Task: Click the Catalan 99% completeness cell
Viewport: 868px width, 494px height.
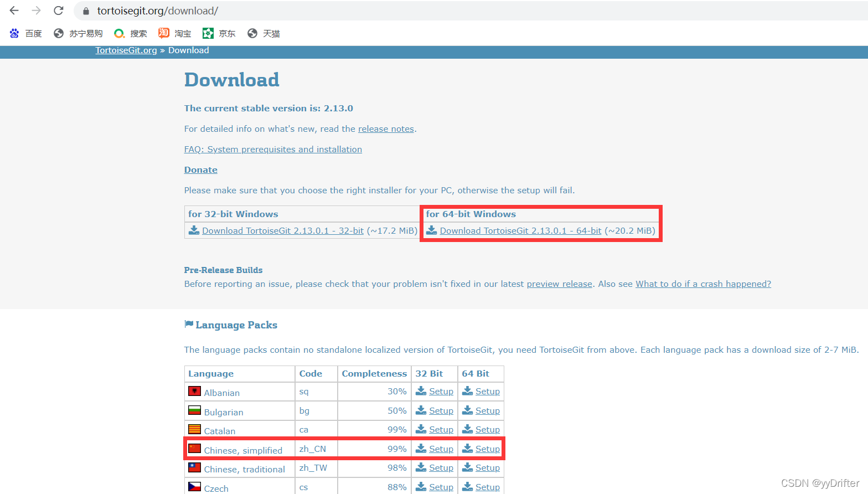Action: pos(374,430)
